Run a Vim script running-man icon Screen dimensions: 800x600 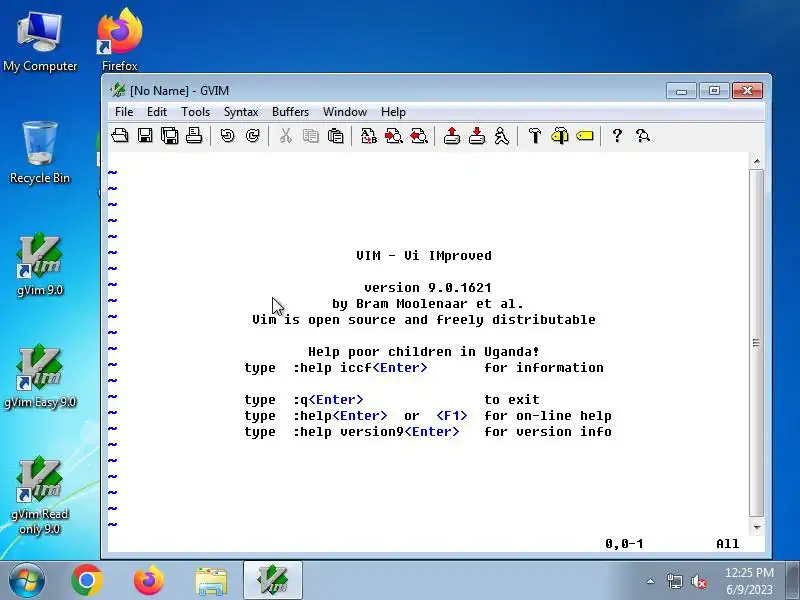(502, 136)
